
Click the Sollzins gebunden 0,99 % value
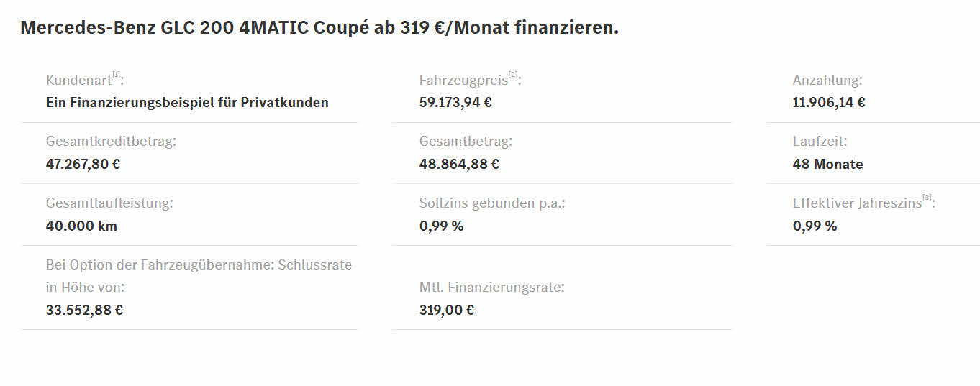(x=441, y=226)
